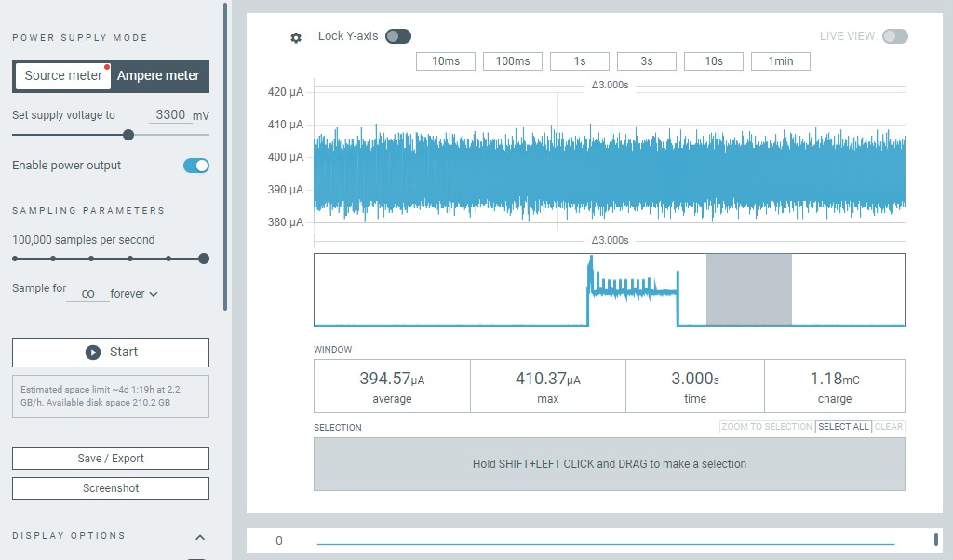Open the 'forever' sample duration dropdown
This screenshot has height=560, width=953.
pyautogui.click(x=134, y=294)
